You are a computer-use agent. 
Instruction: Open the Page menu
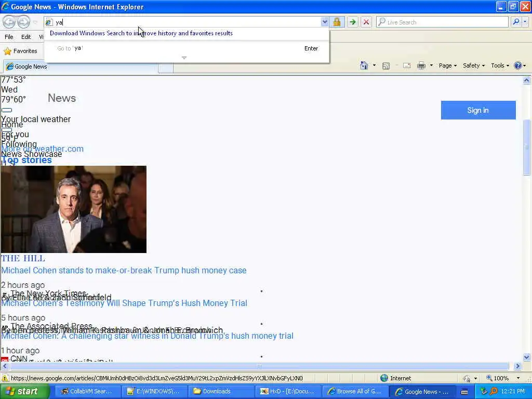pos(447,65)
